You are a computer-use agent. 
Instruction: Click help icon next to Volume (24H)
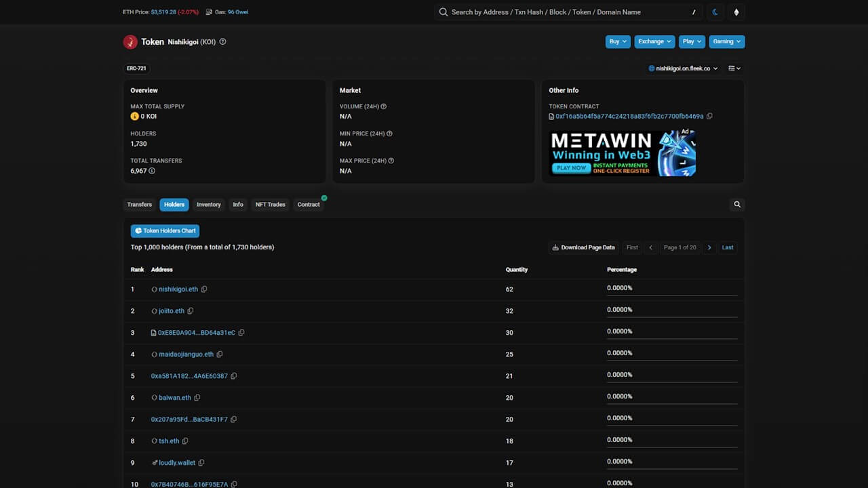384,106
